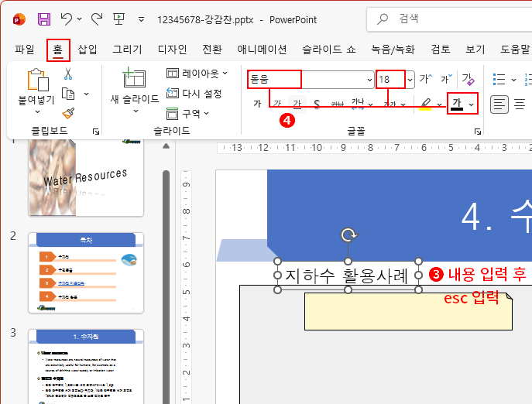
Task: Cut selection with the scissors icon
Action: click(x=68, y=74)
